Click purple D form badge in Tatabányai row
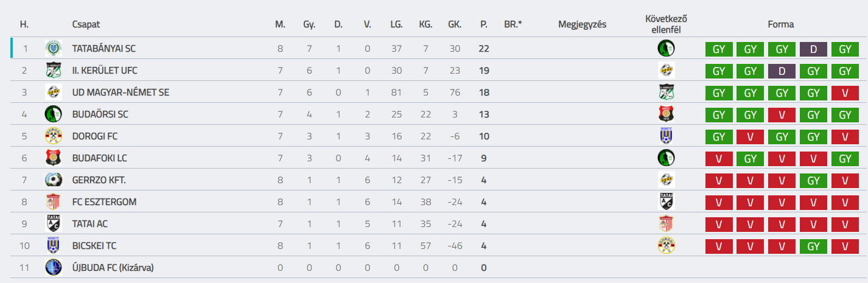This screenshot has width=868, height=283. [813, 49]
